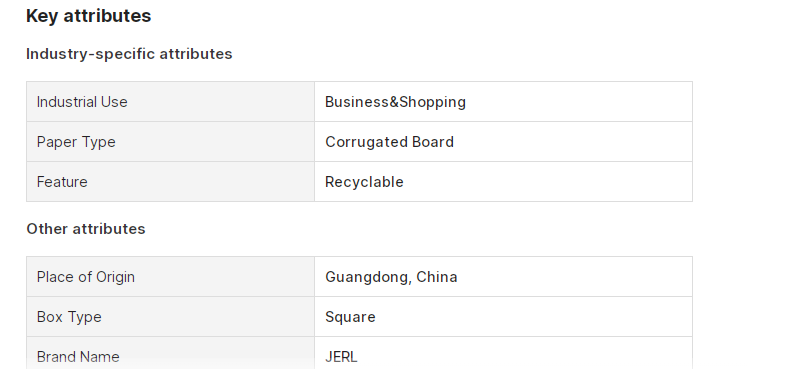Select the Business&Shopping value

395,102
